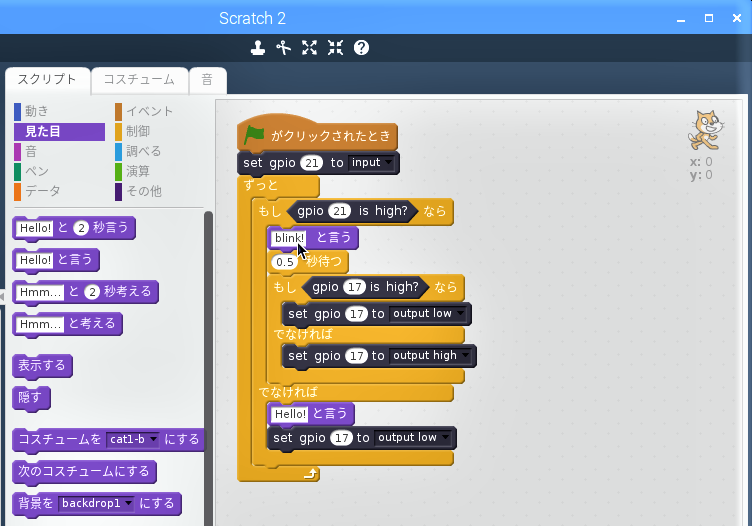The height and width of the screenshot is (526, 752).
Task: Click the コスチュームを cat1-b にする block
Action: [x=108, y=440]
